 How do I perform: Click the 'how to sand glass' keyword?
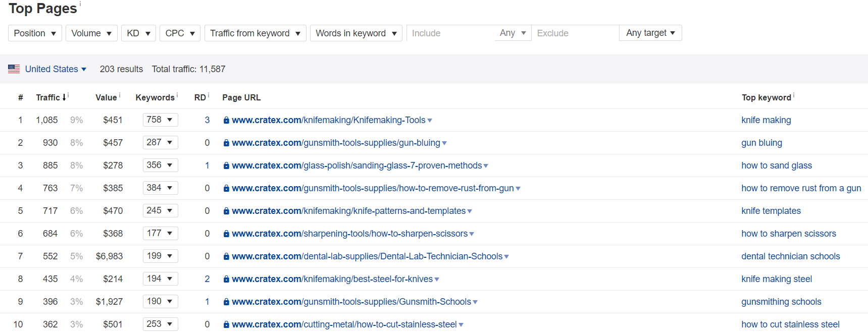click(777, 165)
